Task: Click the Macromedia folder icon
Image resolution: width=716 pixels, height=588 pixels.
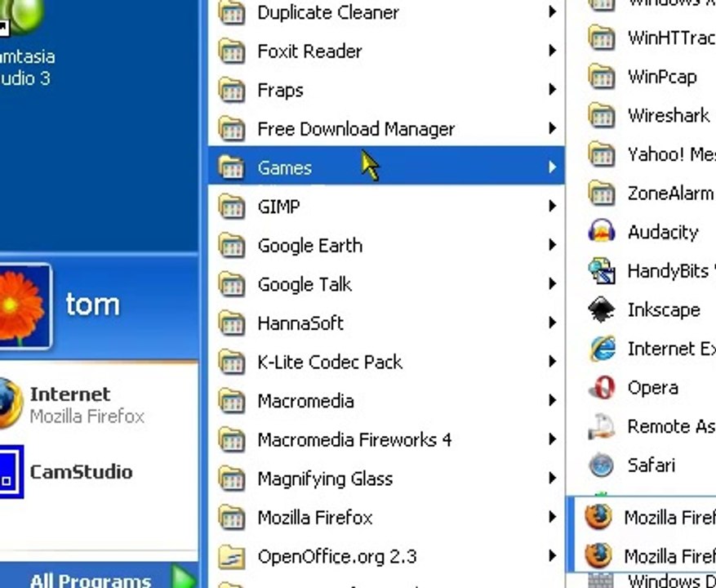Action: [x=232, y=401]
